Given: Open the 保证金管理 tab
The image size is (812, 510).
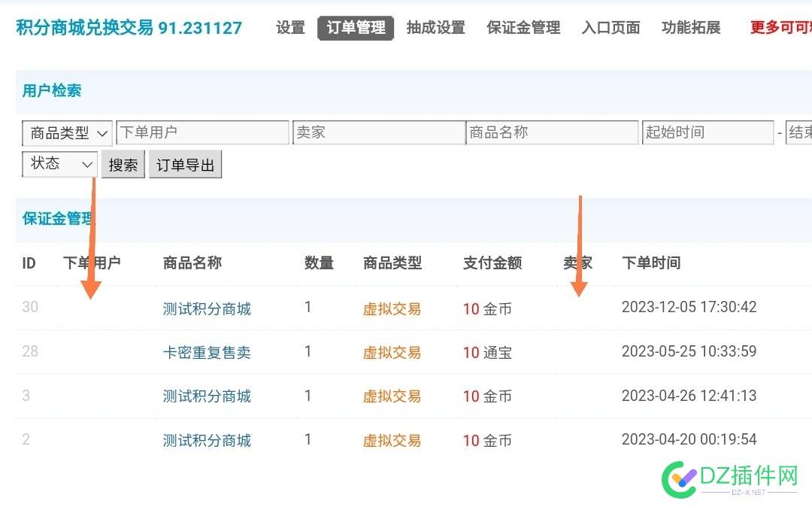Looking at the screenshot, I should pyautogui.click(x=523, y=27).
